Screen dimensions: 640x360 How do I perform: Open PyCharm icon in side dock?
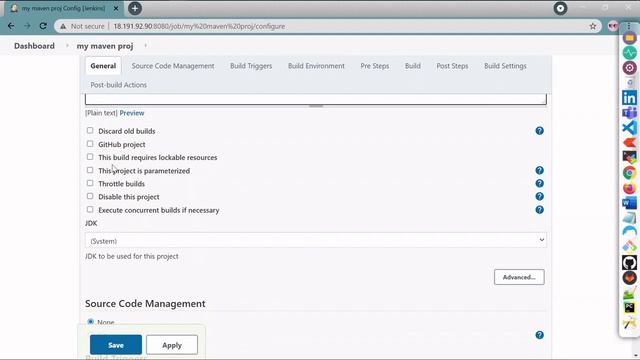[x=629, y=308]
